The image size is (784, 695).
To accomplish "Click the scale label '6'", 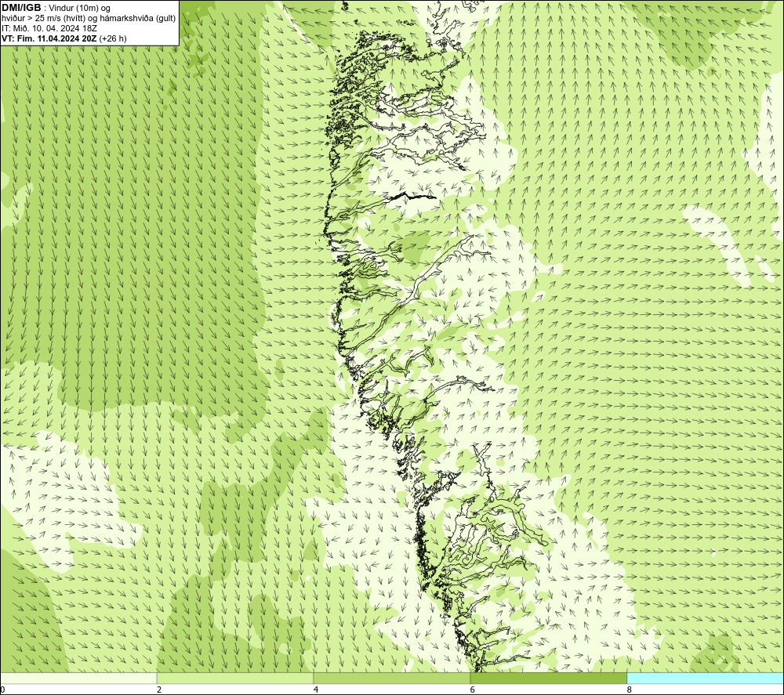I will [x=473, y=690].
